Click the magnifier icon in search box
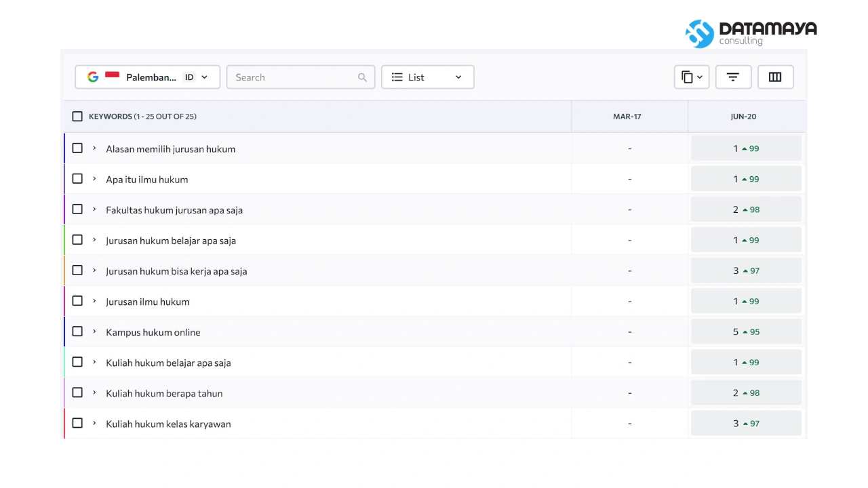This screenshot has height=488, width=868. 362,77
